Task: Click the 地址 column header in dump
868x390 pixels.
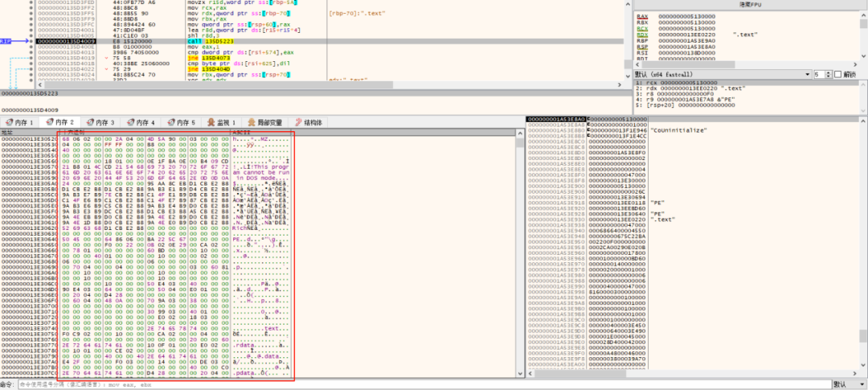Action: 31,133
